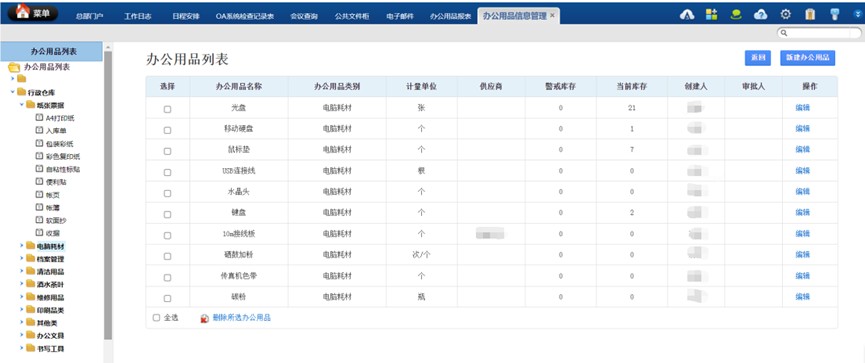Open the 公共文件柜 tab
Screen dimensions: 865x363
pos(351,17)
